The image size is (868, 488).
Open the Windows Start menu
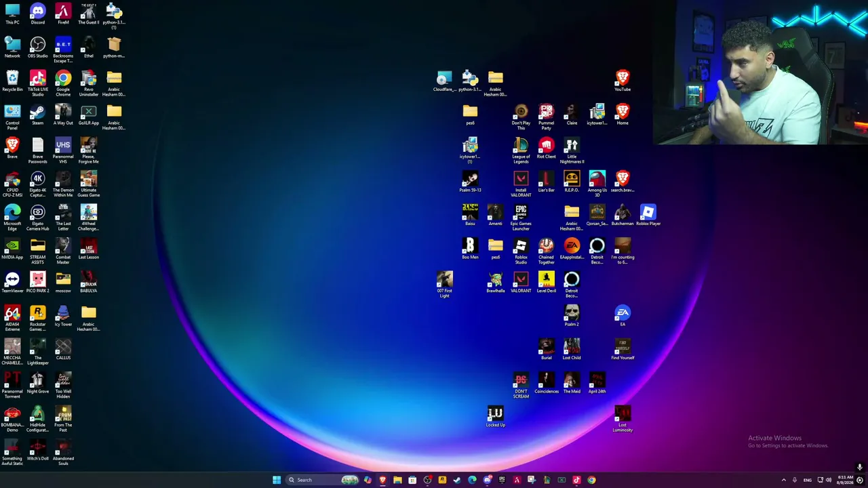pyautogui.click(x=277, y=480)
